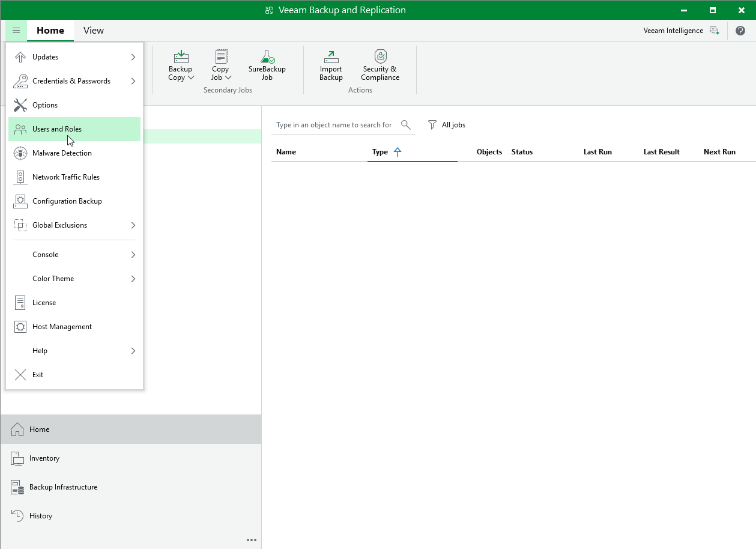The image size is (756, 549).
Task: Open the Updates arrow icon
Action: click(20, 57)
